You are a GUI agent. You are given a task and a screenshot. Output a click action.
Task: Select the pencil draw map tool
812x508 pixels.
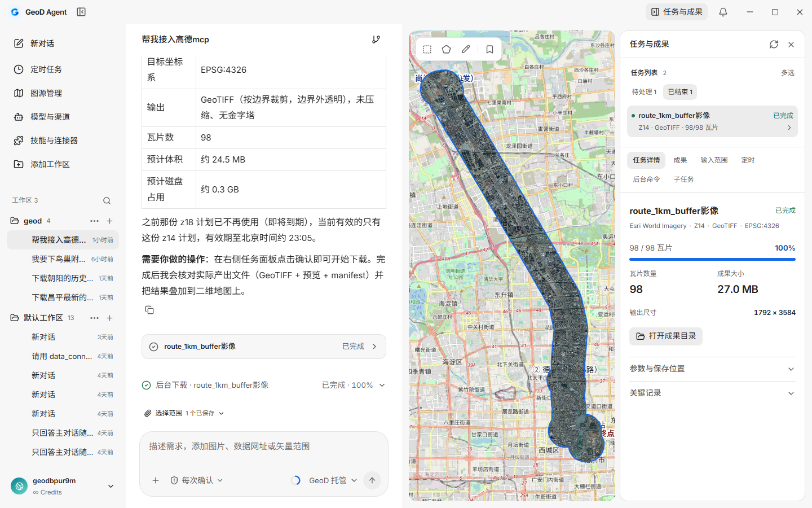click(x=465, y=49)
